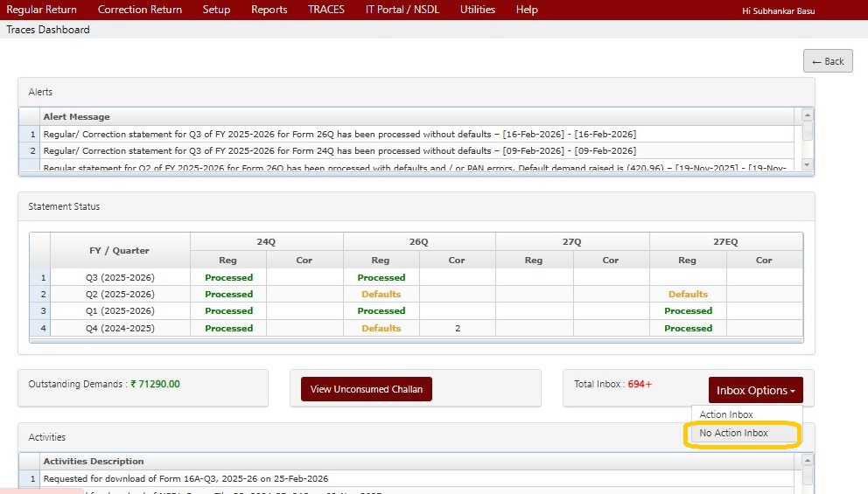Open the TRACES menu
Image resolution: width=868 pixels, height=494 pixels.
click(325, 10)
